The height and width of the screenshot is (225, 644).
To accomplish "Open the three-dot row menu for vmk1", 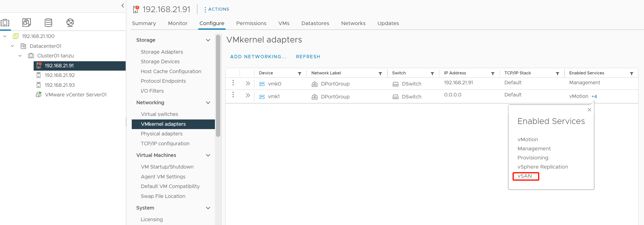I will click(233, 95).
